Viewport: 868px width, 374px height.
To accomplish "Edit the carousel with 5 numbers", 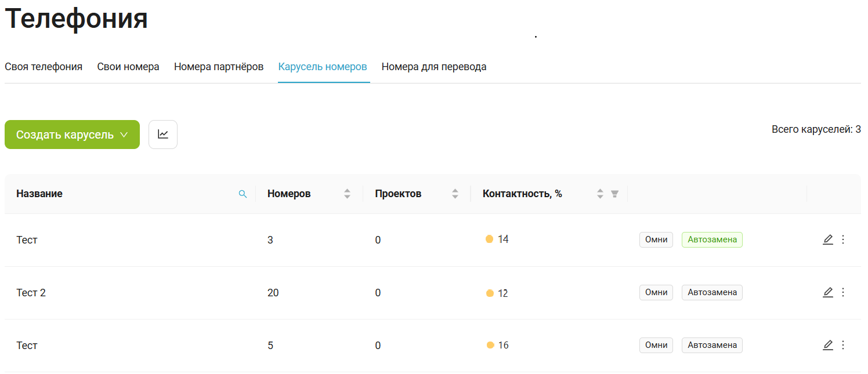I will coord(828,345).
